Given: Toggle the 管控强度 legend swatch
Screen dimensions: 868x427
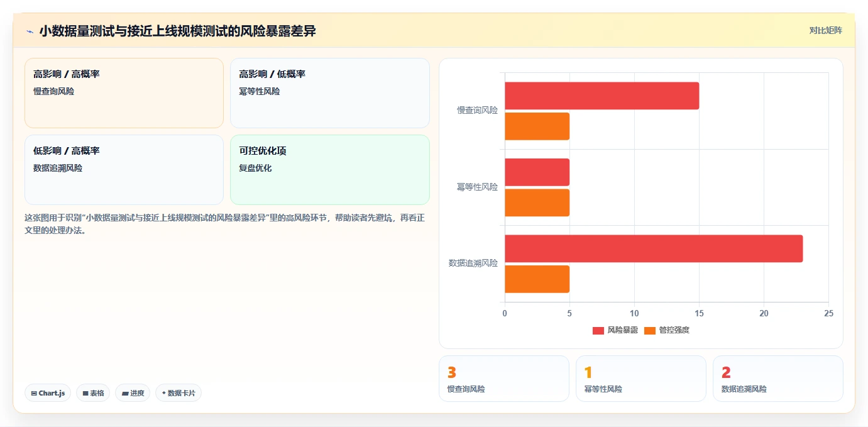Looking at the screenshot, I should (650, 330).
